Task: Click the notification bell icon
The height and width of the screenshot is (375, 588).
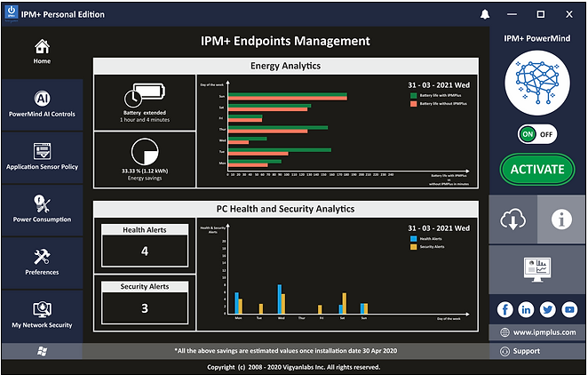Action: (485, 15)
